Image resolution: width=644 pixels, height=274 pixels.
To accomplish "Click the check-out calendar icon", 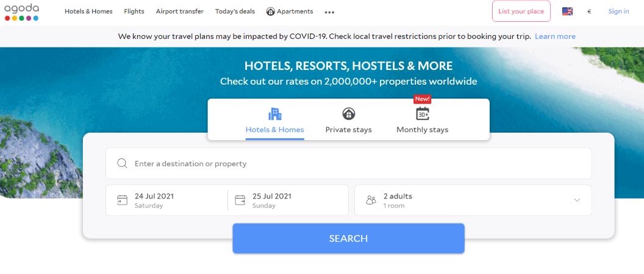I will click(x=240, y=200).
